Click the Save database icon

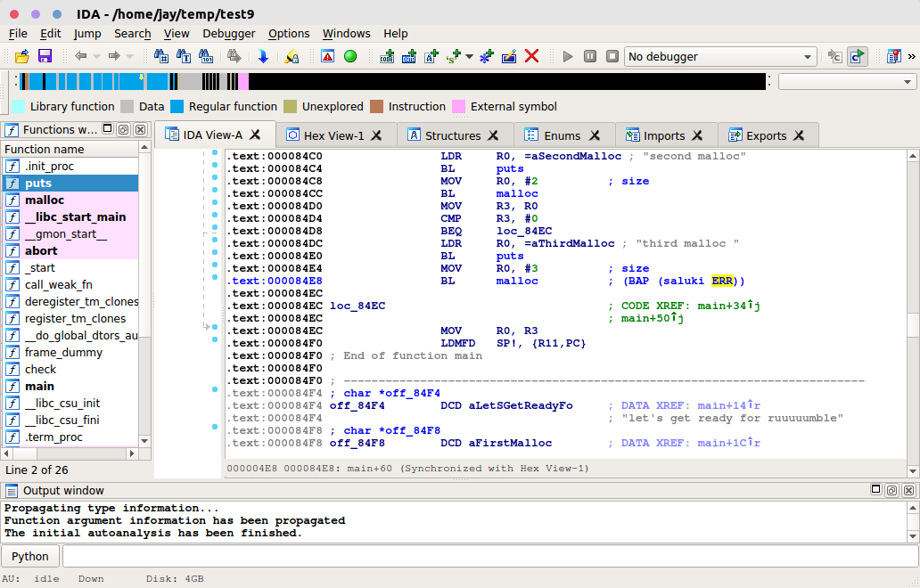point(45,56)
